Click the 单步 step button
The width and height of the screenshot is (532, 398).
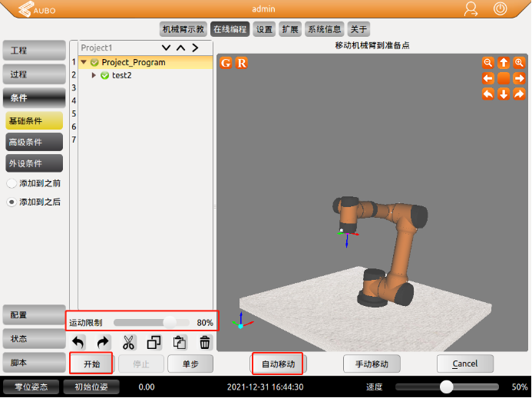point(190,364)
